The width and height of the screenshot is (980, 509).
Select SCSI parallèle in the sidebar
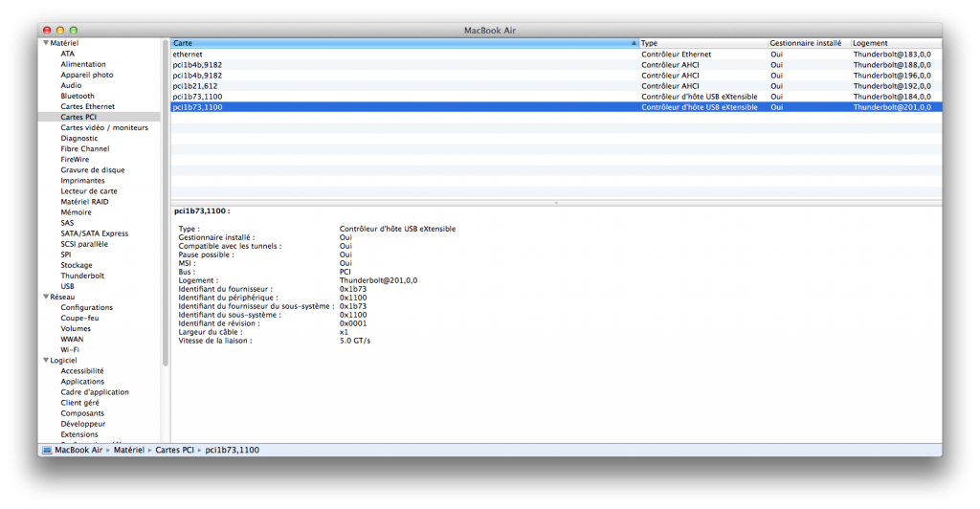[84, 244]
